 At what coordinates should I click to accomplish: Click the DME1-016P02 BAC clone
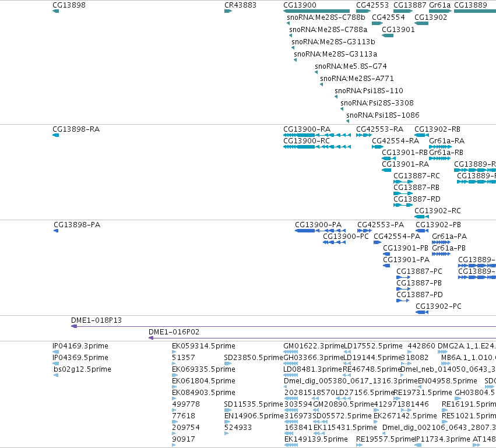(322, 338)
